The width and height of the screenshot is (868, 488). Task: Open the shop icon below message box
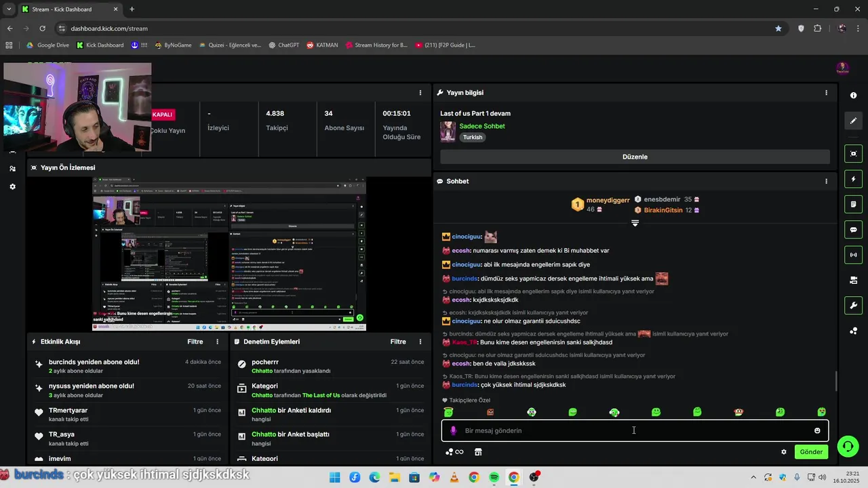point(477,452)
